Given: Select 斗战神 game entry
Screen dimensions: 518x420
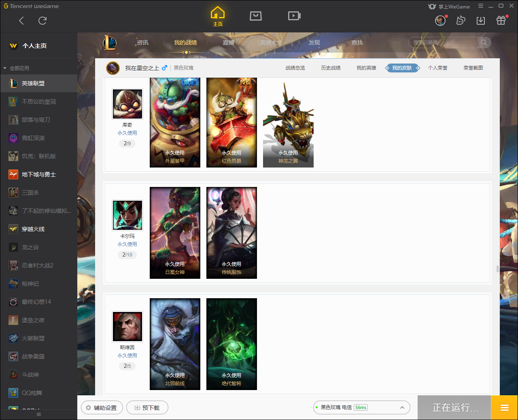Looking at the screenshot, I should point(38,375).
